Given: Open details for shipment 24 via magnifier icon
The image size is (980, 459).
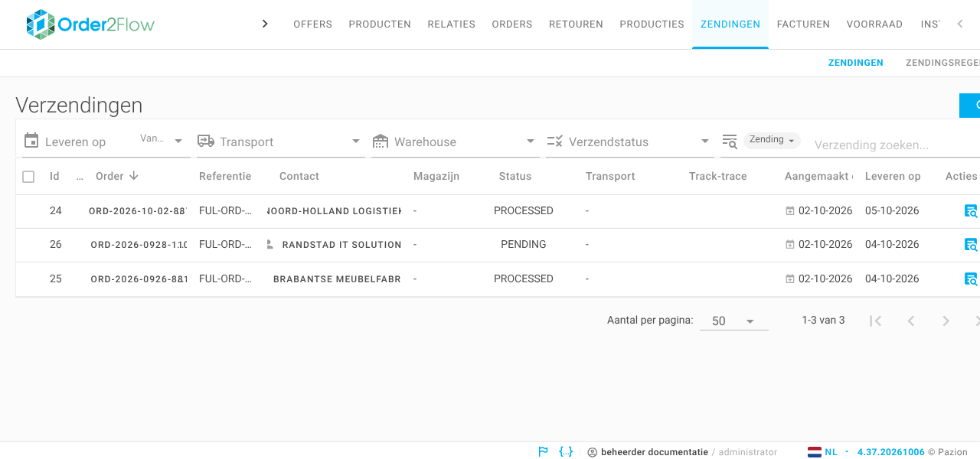Looking at the screenshot, I should pos(971,211).
